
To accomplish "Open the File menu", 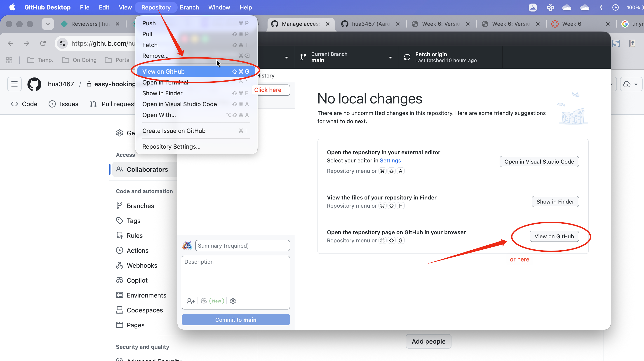I will [85, 7].
